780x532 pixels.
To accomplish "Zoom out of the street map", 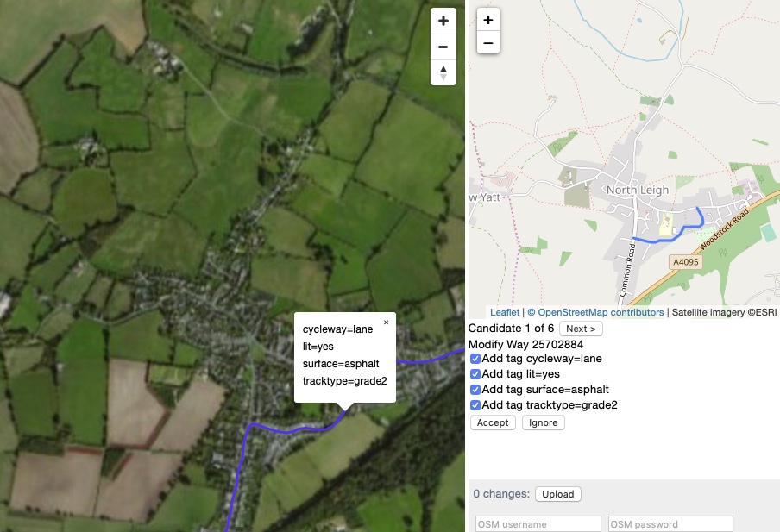I will click(x=487, y=41).
